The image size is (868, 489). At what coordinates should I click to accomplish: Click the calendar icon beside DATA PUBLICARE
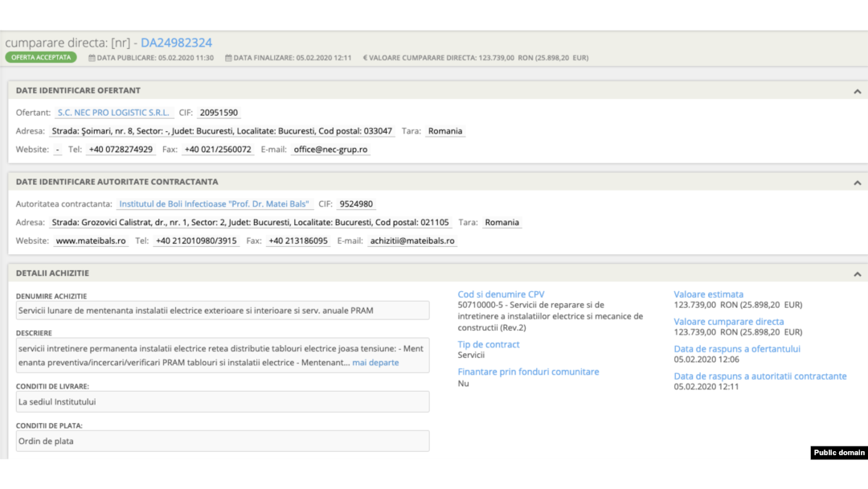(x=92, y=58)
